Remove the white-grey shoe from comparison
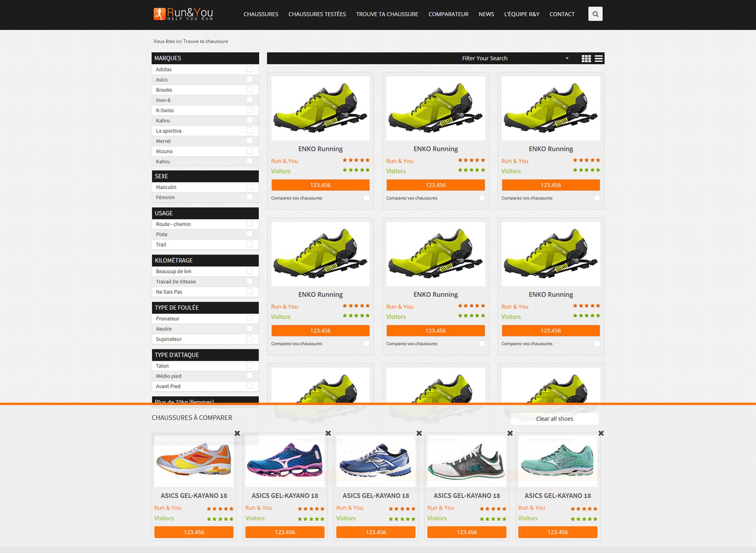The height and width of the screenshot is (553, 756). pyautogui.click(x=510, y=433)
